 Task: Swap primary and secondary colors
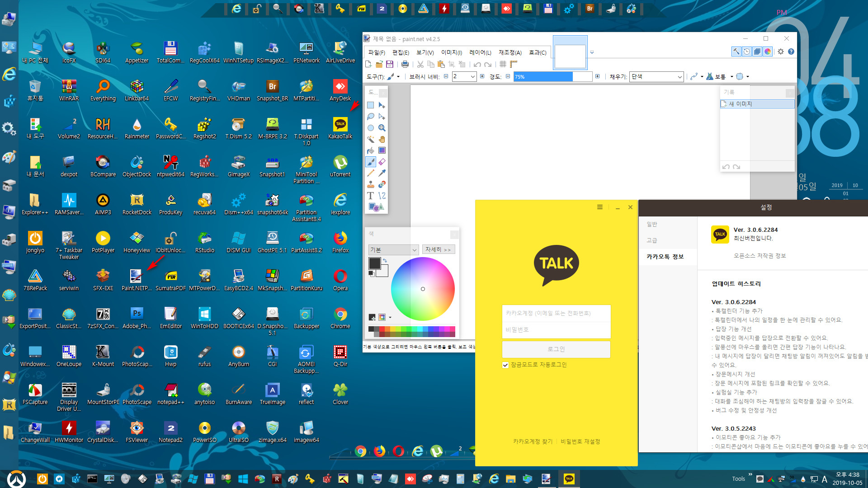click(385, 261)
